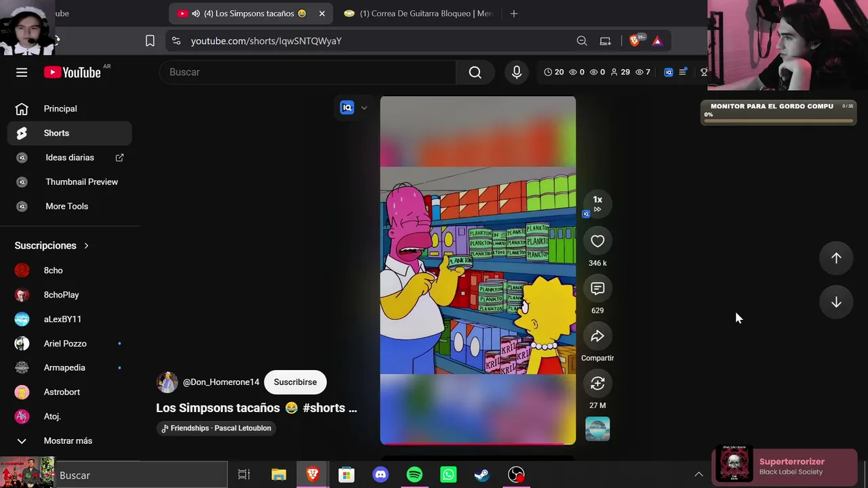Open the Brave Shields lion icon
Viewport: 868px width, 488px height.
pyautogui.click(x=635, y=41)
